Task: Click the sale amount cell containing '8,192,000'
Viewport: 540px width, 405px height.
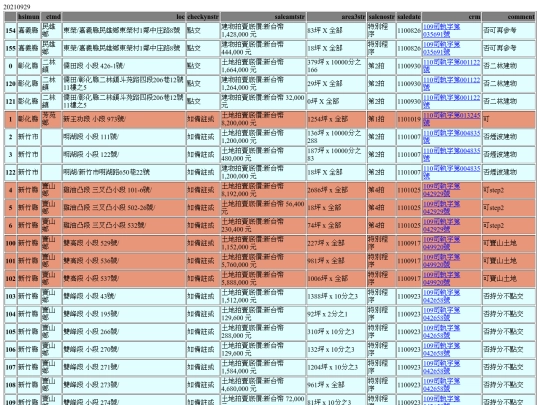Action: [x=263, y=190]
